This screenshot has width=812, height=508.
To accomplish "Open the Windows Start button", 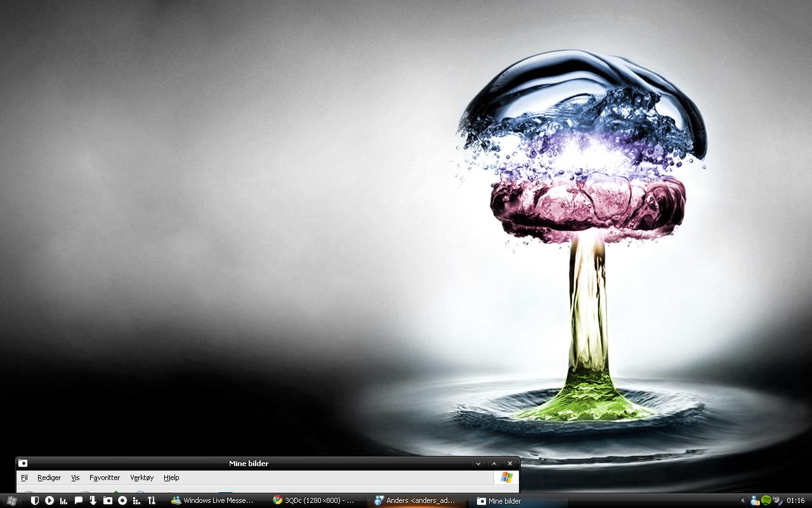I will [x=11, y=501].
